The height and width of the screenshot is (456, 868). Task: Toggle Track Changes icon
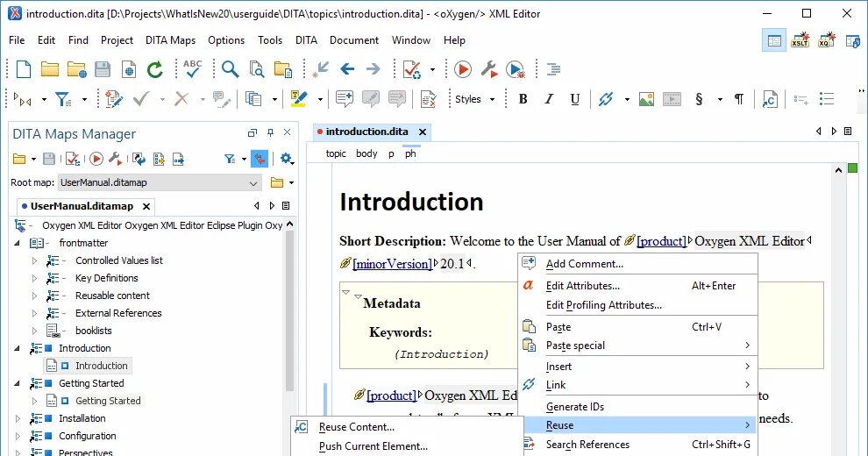pyautogui.click(x=113, y=99)
